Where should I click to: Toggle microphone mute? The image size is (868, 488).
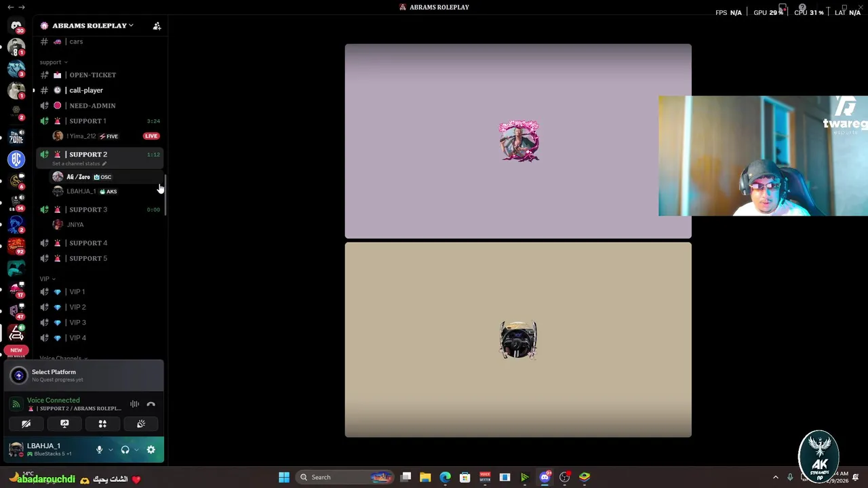point(99,449)
